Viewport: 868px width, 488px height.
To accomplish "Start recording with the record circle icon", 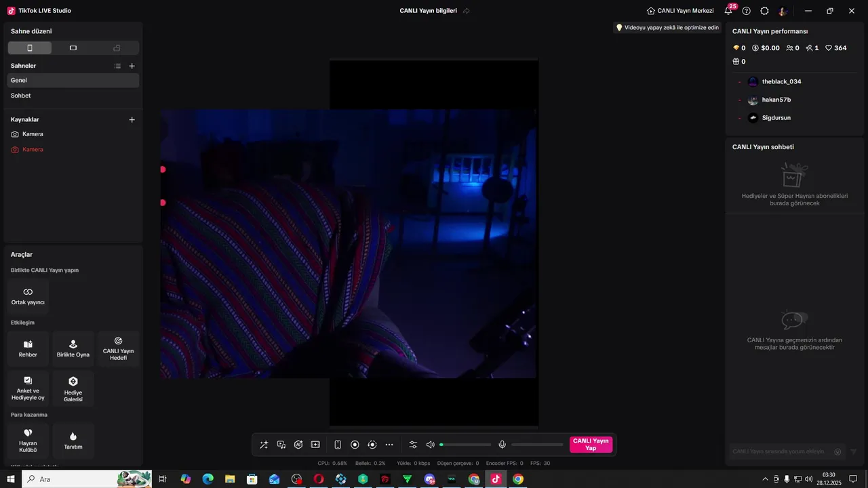I will point(355,445).
